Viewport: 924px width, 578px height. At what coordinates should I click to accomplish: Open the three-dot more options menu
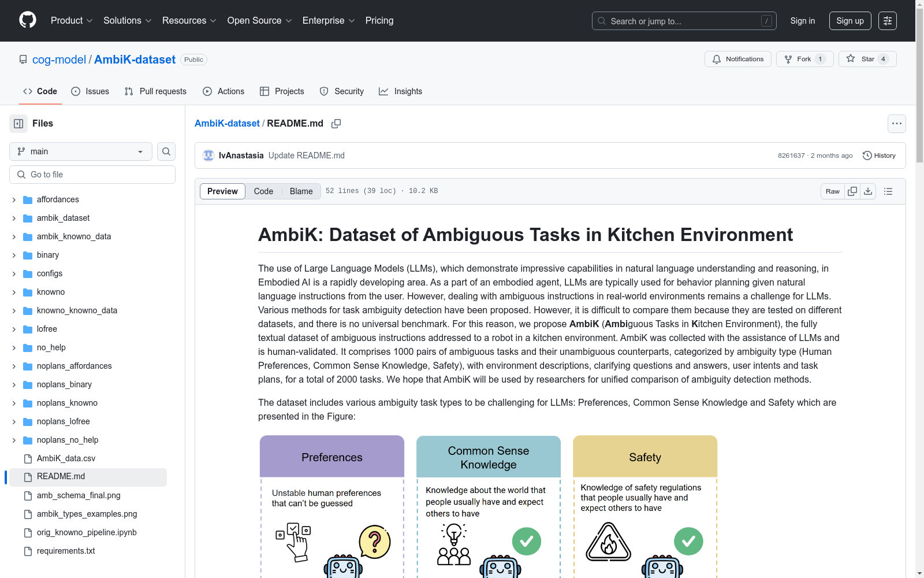point(897,124)
